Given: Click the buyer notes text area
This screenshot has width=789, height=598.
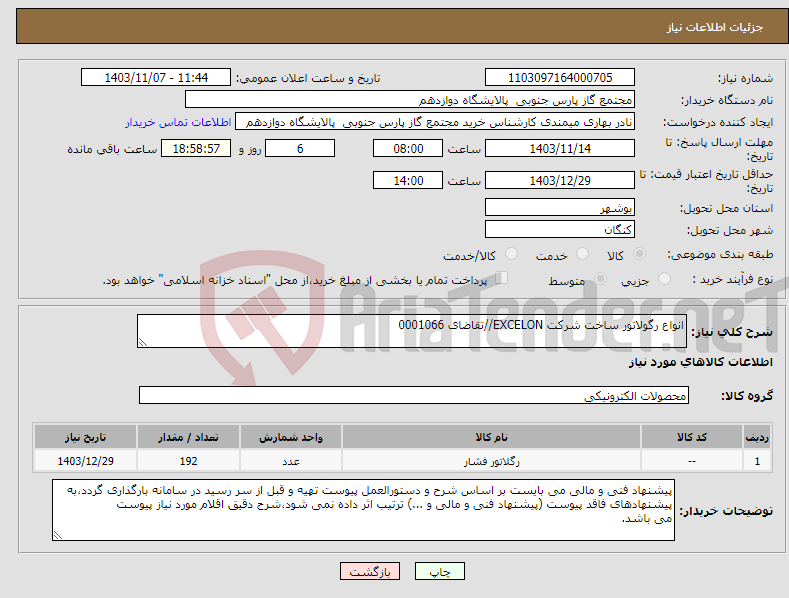Looking at the screenshot, I should click(x=363, y=510).
